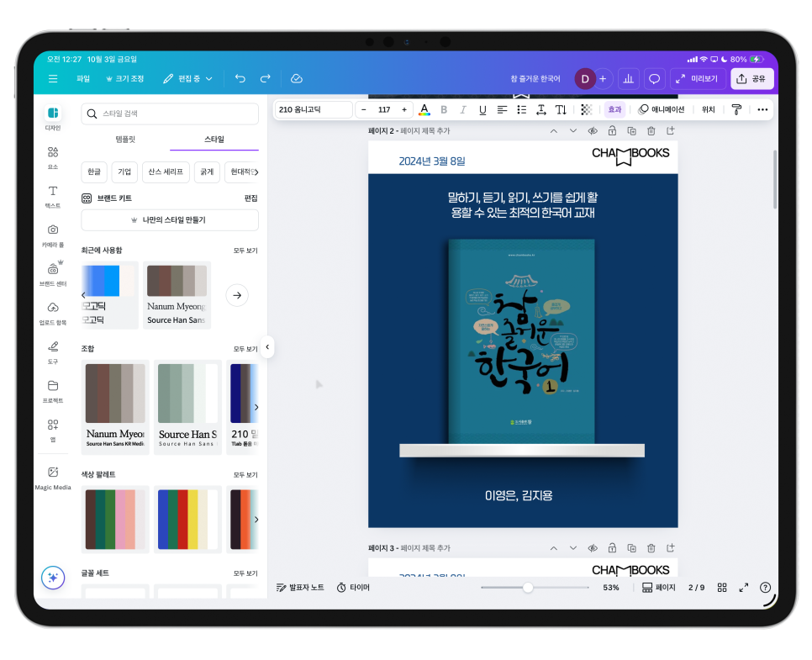This screenshot has width=812, height=660.
Task: Open text color picker
Action: 424,110
